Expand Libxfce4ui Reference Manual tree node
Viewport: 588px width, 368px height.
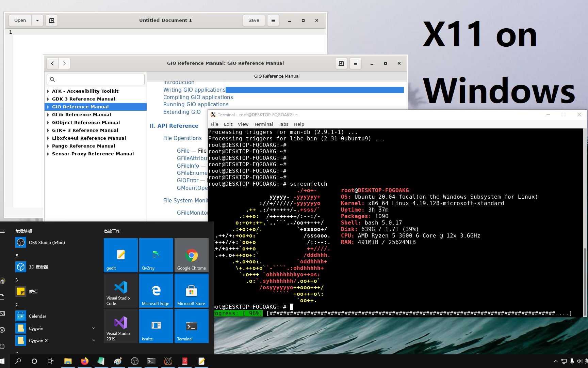(x=48, y=138)
